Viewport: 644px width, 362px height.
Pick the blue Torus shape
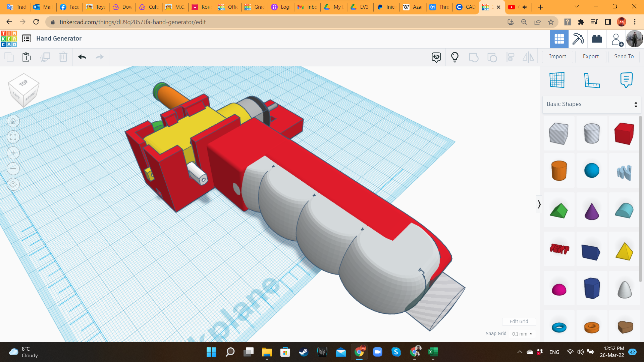[559, 327]
